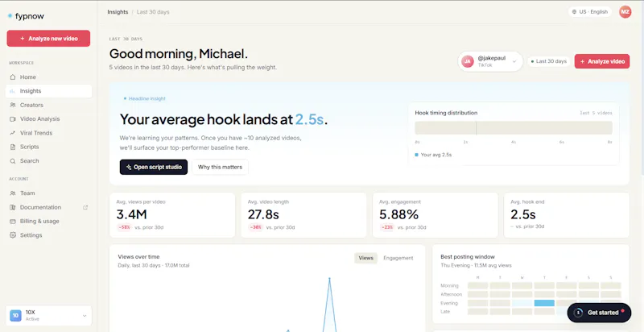Screen dimensions: 644x332
Task: Click the Avg. hook end 2.5s value
Action: 522,214
